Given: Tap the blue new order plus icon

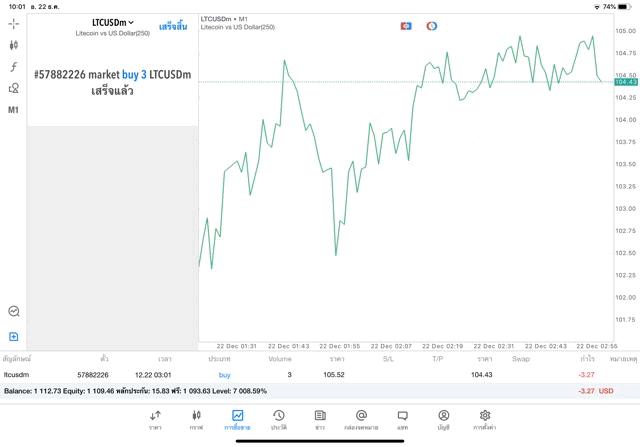Looking at the screenshot, I should [13, 336].
